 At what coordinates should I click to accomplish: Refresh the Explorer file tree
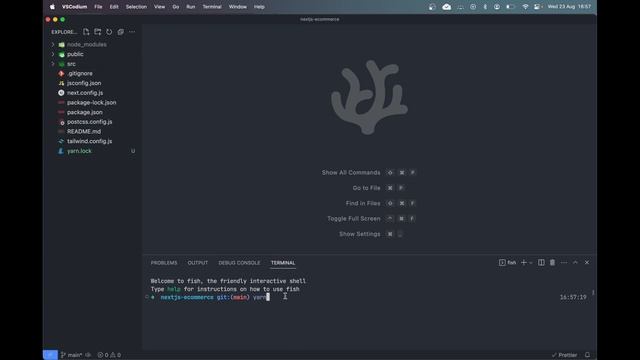(x=109, y=32)
